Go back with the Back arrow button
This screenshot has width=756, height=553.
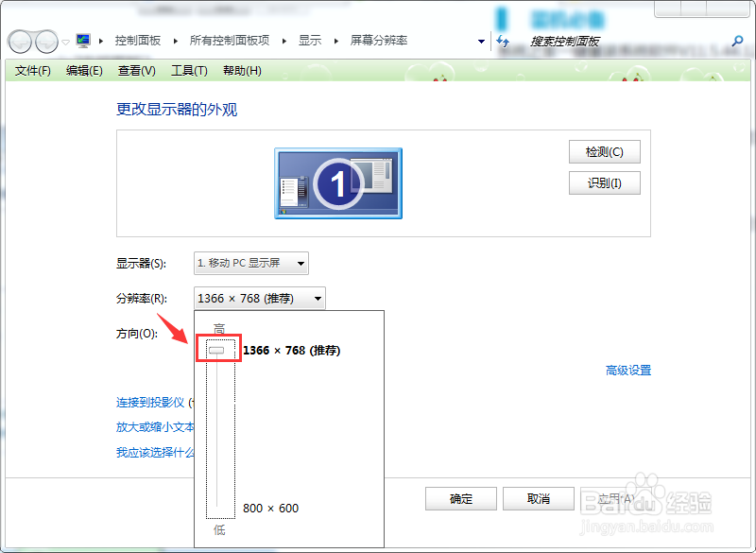tap(20, 42)
